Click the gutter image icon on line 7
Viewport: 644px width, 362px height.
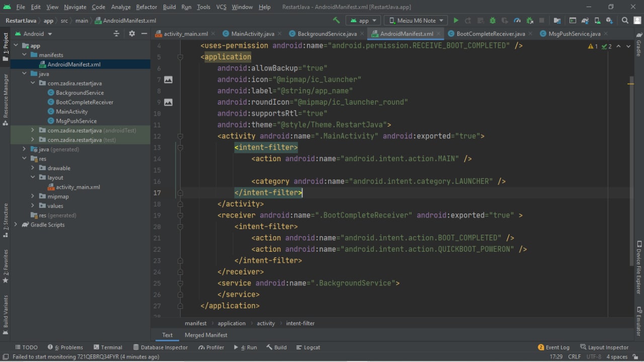pos(168,80)
